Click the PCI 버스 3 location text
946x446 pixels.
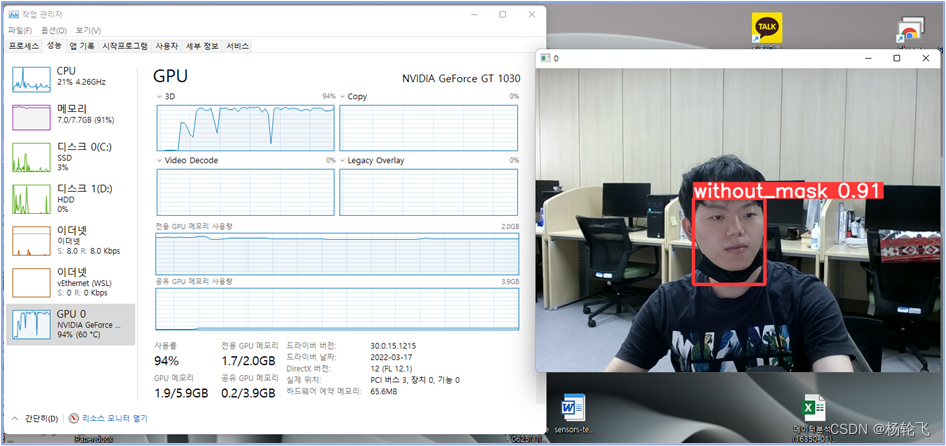tap(415, 380)
